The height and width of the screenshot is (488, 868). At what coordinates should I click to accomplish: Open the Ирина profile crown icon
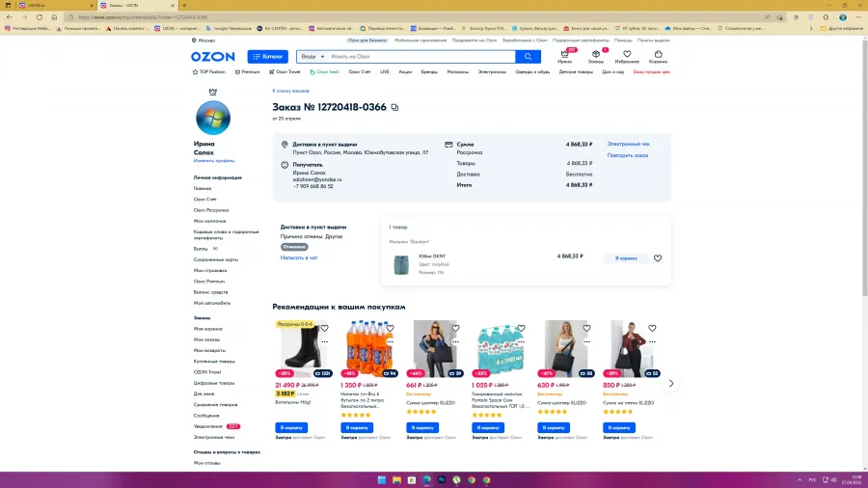564,56
